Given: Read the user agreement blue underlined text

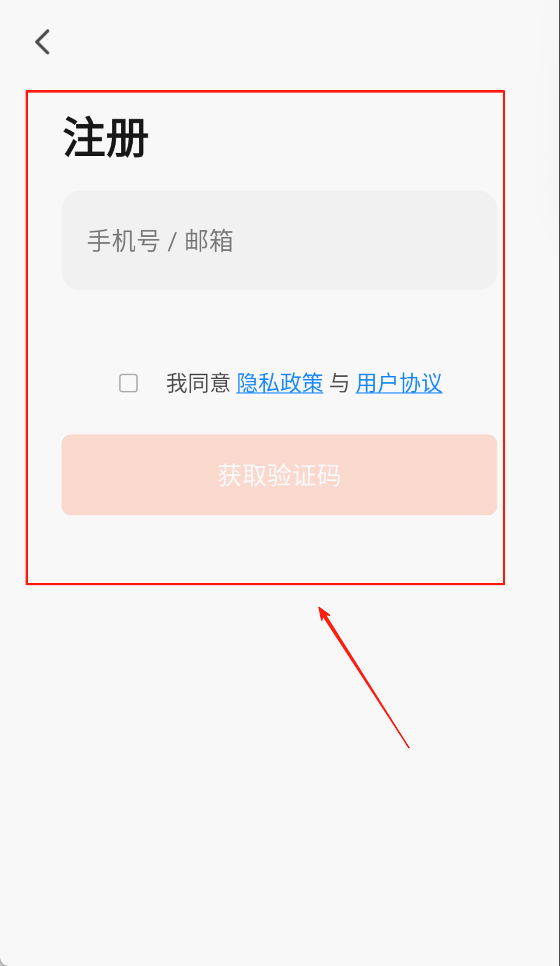Looking at the screenshot, I should point(399,383).
